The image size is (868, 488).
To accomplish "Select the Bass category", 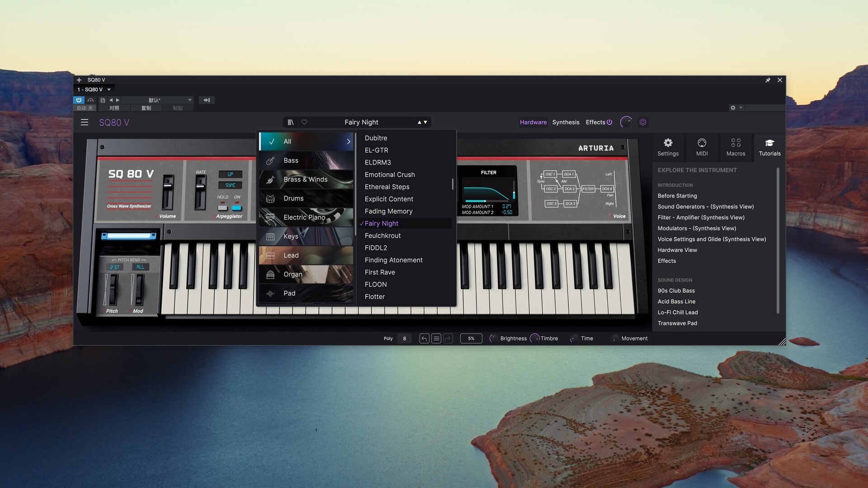I will click(x=306, y=160).
